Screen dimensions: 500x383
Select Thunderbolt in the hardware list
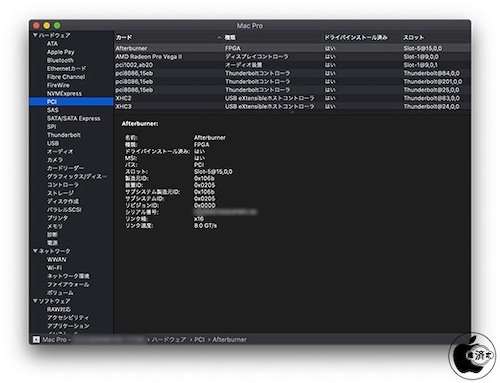point(64,135)
